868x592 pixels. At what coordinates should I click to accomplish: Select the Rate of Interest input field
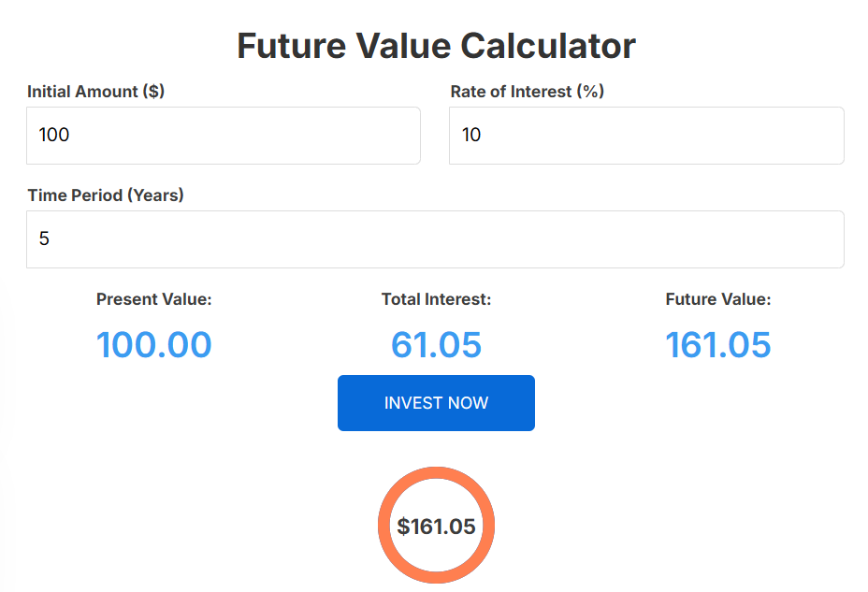(645, 136)
